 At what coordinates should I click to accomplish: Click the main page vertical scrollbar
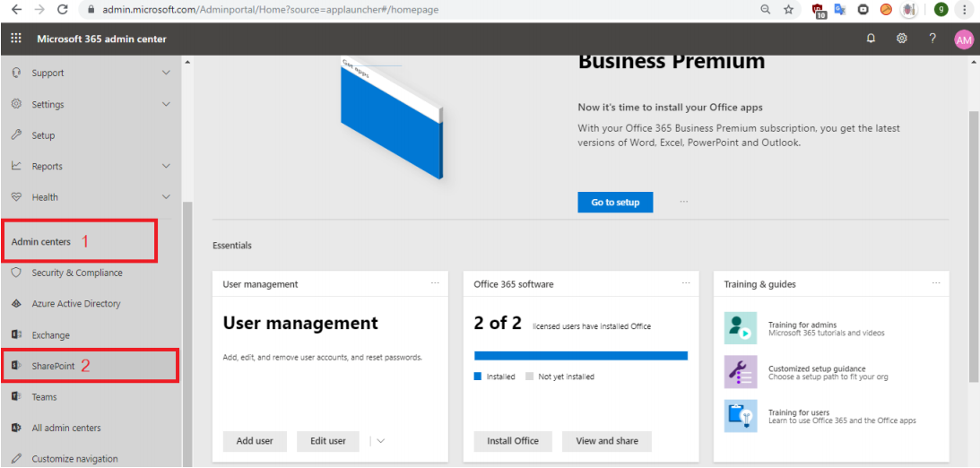pyautogui.click(x=974, y=247)
